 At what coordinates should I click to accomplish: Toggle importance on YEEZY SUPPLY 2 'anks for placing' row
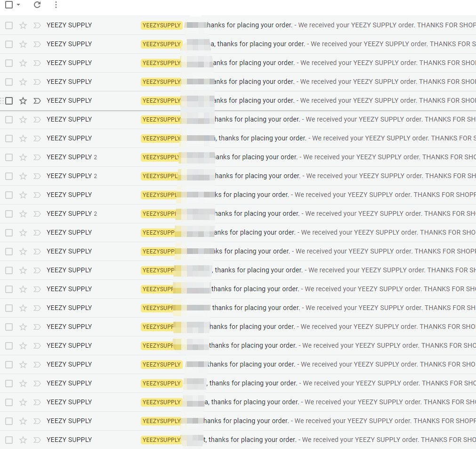tap(37, 157)
